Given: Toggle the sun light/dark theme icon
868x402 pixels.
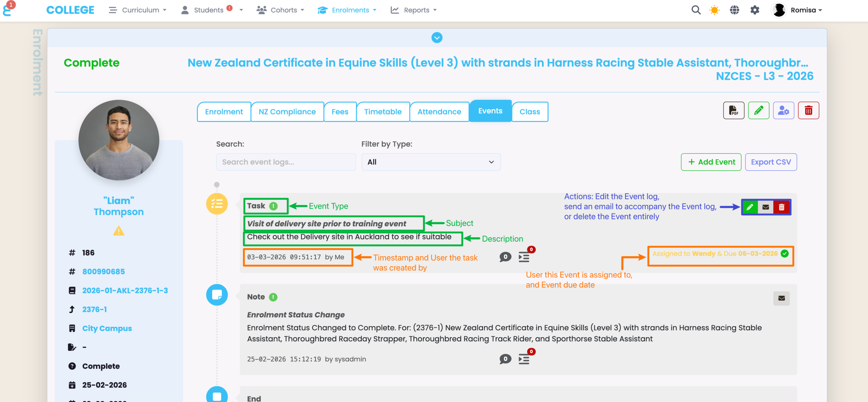Looking at the screenshot, I should [714, 10].
